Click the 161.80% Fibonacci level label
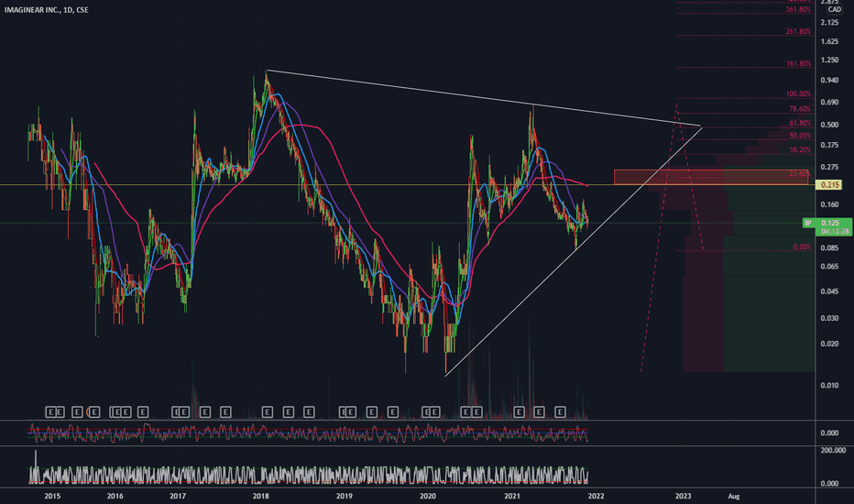This screenshot has width=854, height=504. 798,64
